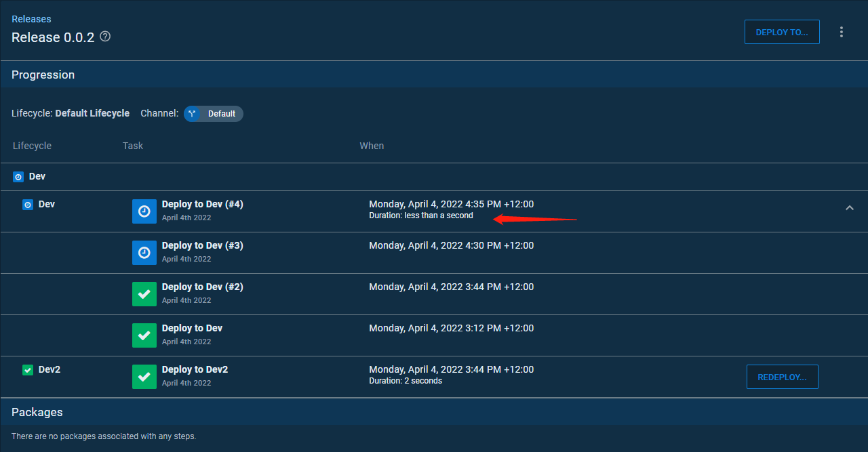Screen dimensions: 868x452
Task: Click the branch icon in the Default channel chip
Action: coord(192,113)
